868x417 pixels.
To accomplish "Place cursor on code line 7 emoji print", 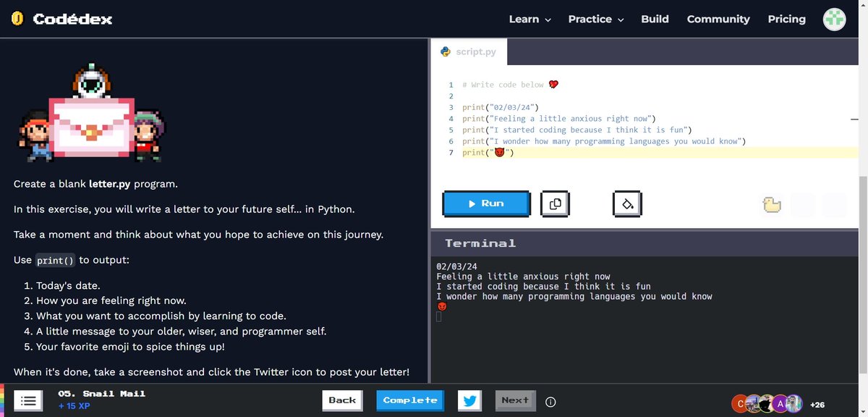I will point(488,153).
